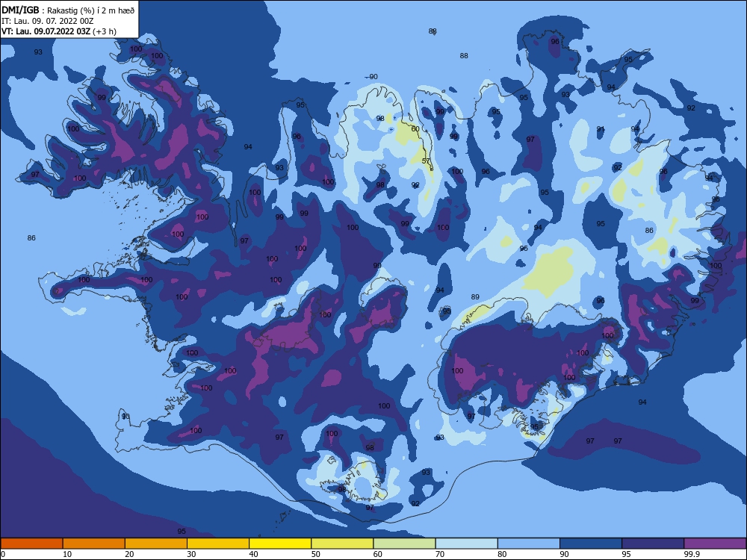The image size is (747, 560).
Task: Select the pale yellow 50–60 legend swatch
Action: tap(342, 544)
